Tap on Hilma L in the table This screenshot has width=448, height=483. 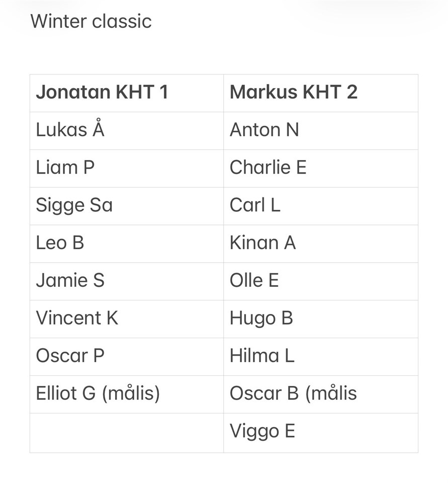point(262,356)
